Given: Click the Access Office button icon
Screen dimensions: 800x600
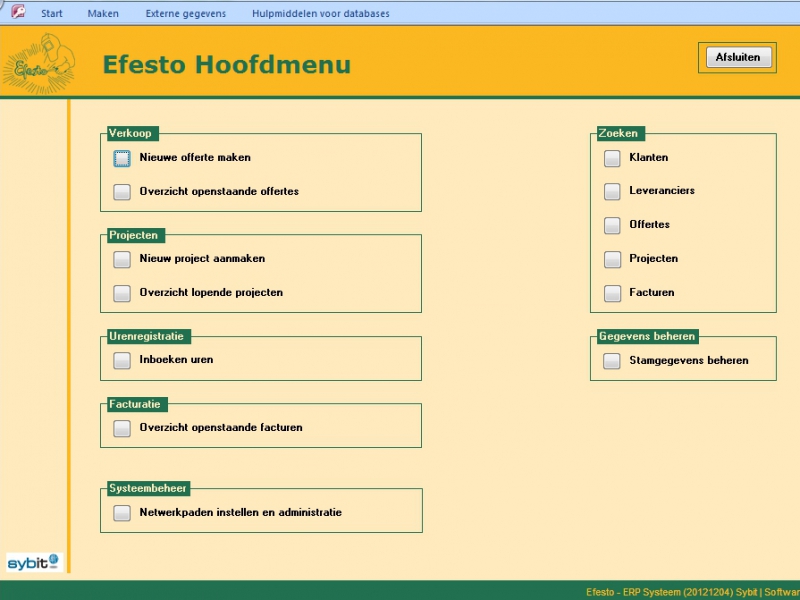Looking at the screenshot, I should (x=17, y=12).
